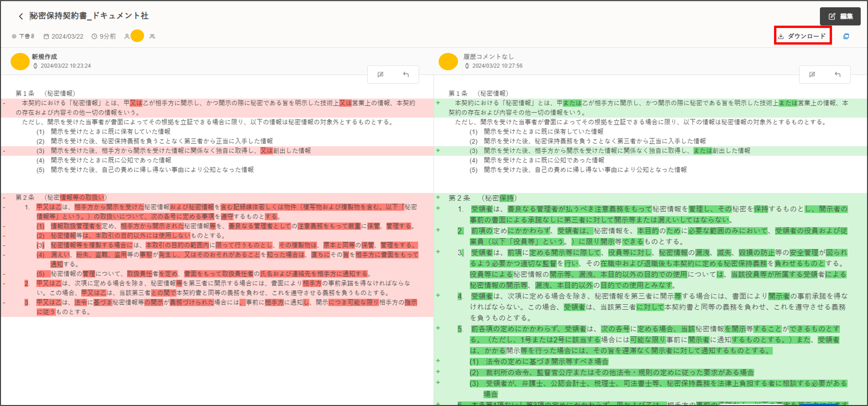Click the blue copy icon next to ダウンロード
Image resolution: width=868 pixels, height=406 pixels.
847,36
